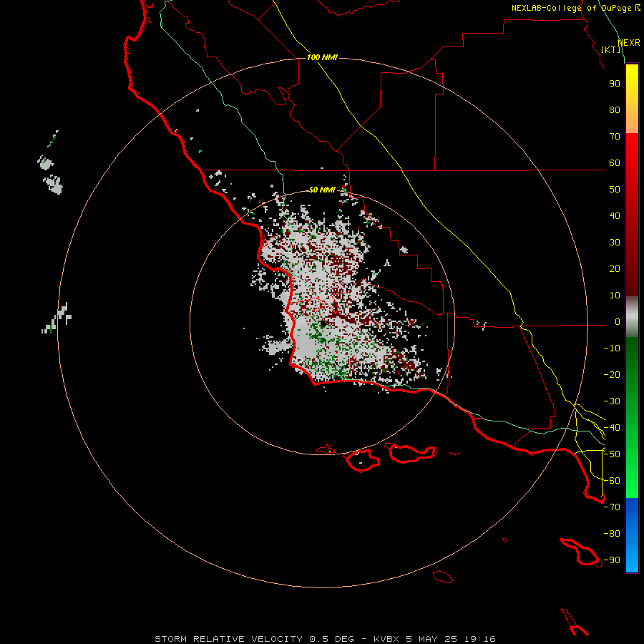Click the -30 value on the velocity scale
The image size is (644, 644).
(x=612, y=401)
